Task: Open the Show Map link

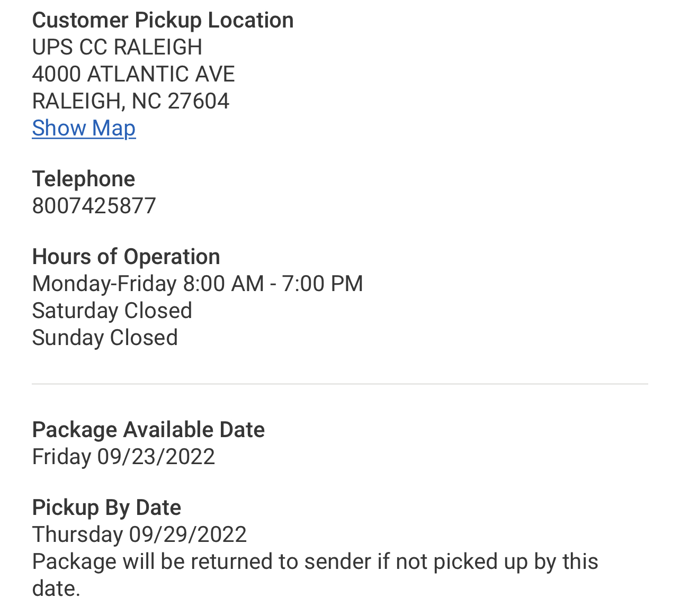Action: click(84, 128)
